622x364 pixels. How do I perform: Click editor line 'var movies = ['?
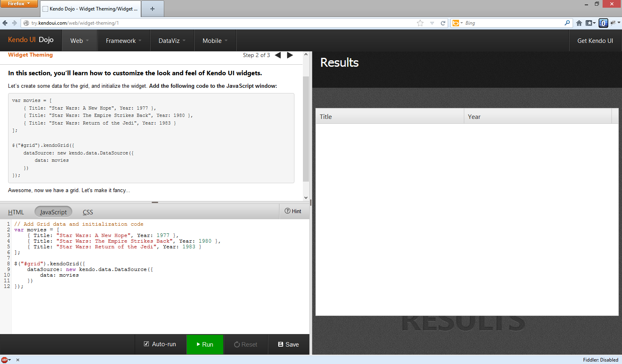click(37, 230)
